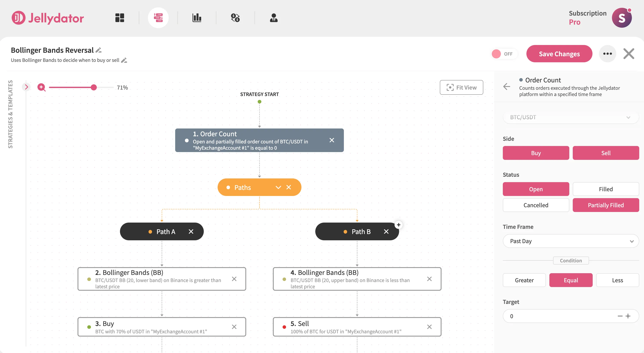Select the 5. Sell node
The image size is (644, 353).
[357, 327]
